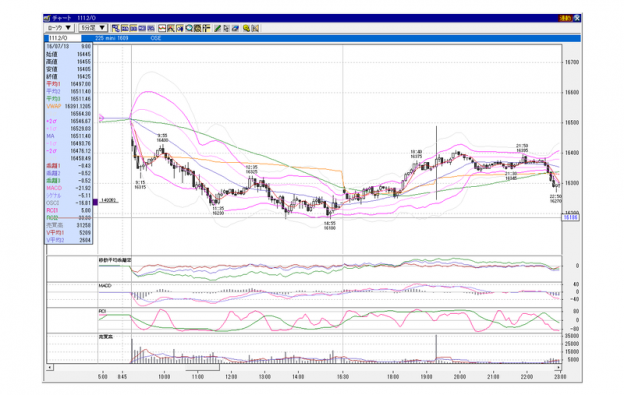This screenshot has height=395, width=624.
Task: Toggle the third highlighted chart panel icon
Action: coord(133,28)
